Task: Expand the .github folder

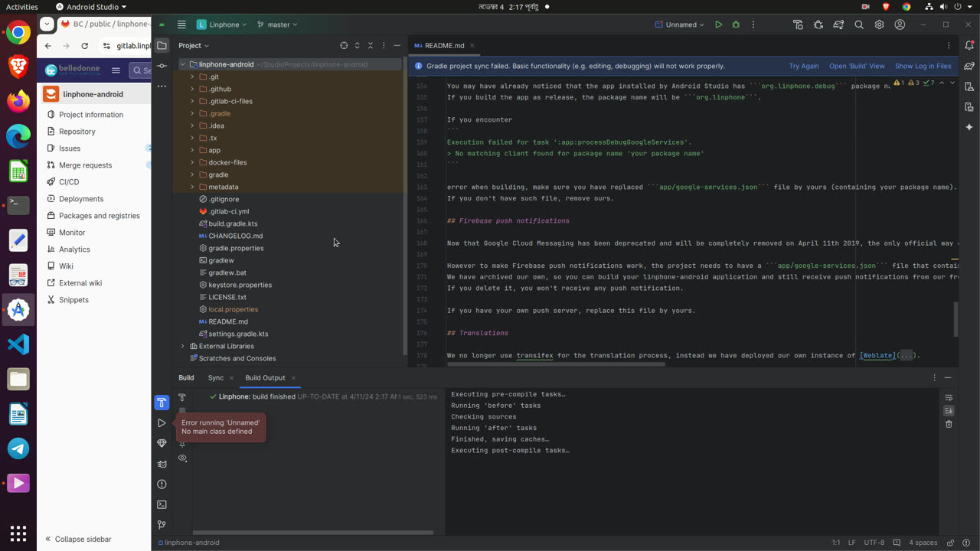Action: 192,89
